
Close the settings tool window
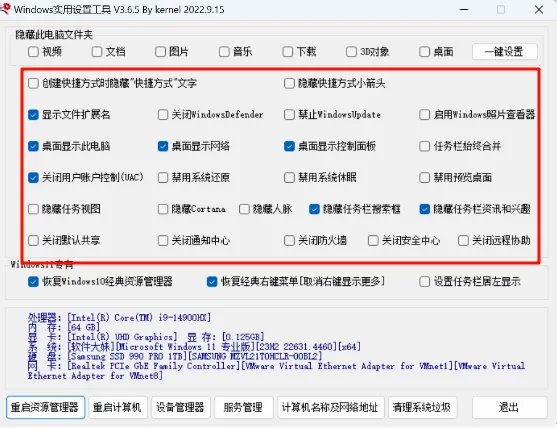pos(539,10)
